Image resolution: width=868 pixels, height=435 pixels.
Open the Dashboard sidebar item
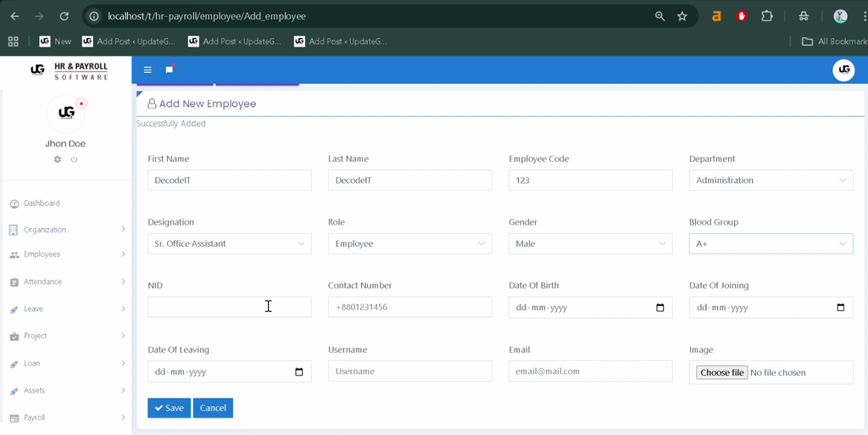pyautogui.click(x=42, y=204)
